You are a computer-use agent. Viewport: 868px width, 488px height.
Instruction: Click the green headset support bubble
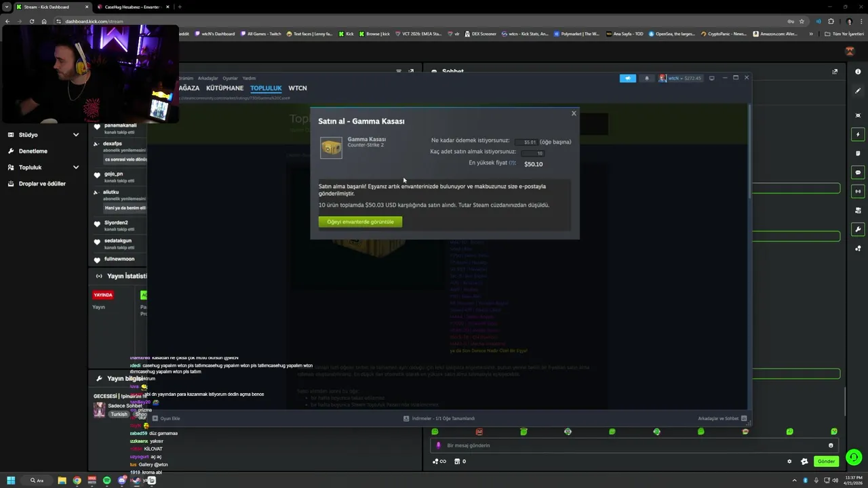tap(854, 457)
